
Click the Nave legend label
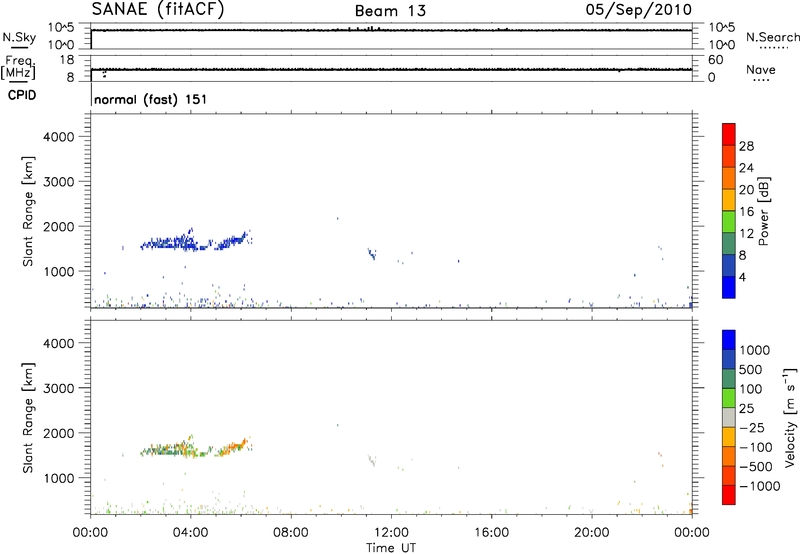[x=761, y=70]
